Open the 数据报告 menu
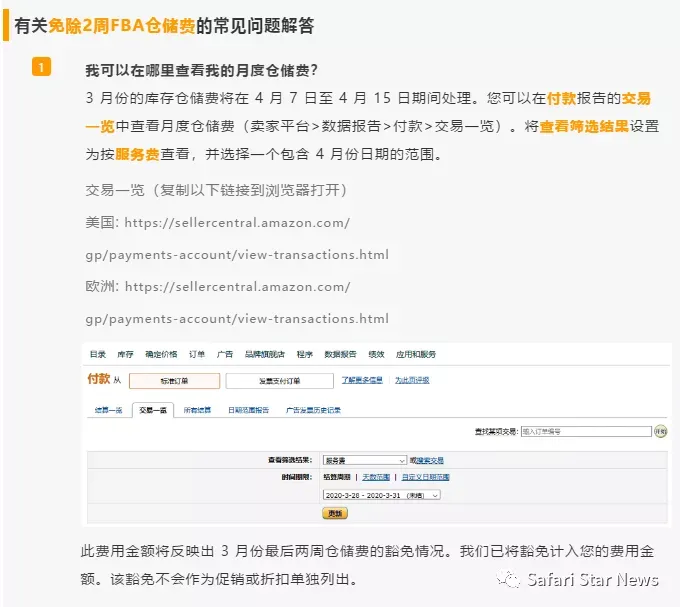The width and height of the screenshot is (680, 607). (340, 354)
